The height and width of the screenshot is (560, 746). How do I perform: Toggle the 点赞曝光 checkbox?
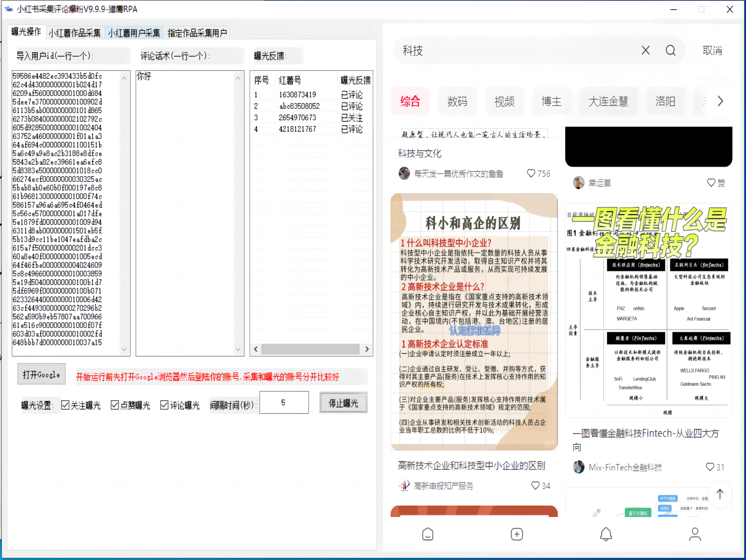coord(115,405)
